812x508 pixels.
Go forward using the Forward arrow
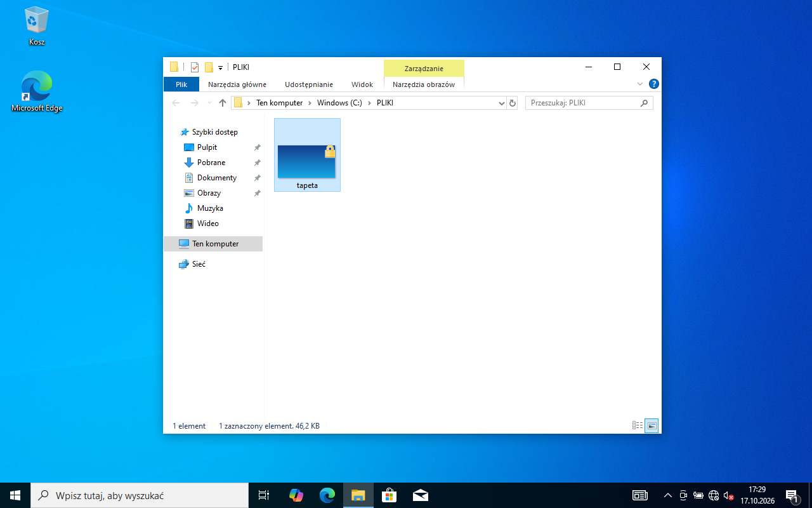(195, 103)
